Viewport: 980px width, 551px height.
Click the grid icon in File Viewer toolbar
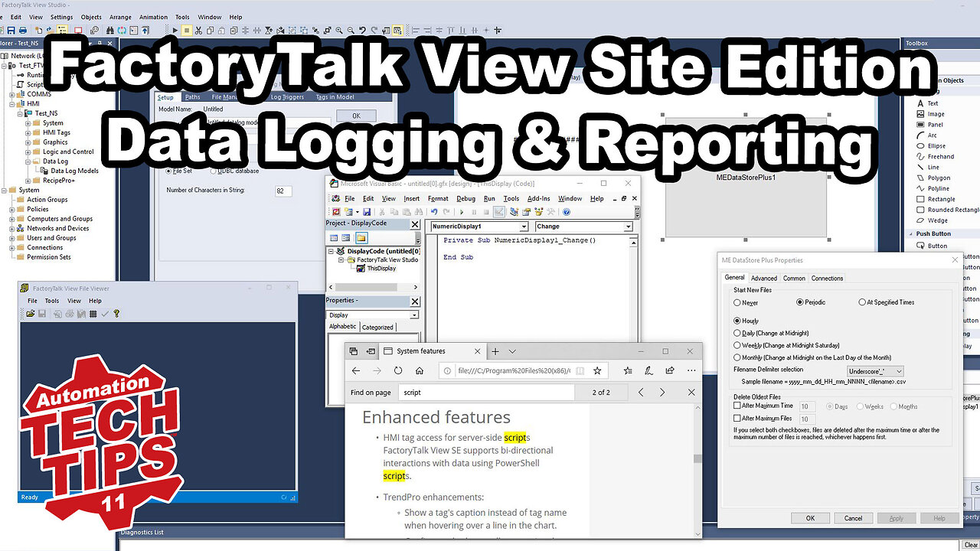pos(93,314)
